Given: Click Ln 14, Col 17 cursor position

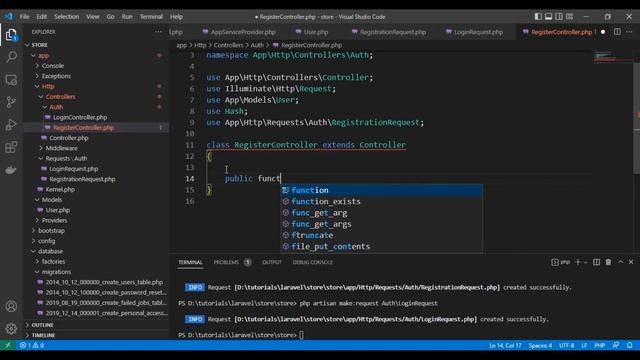Looking at the screenshot, I should click(x=505, y=345).
